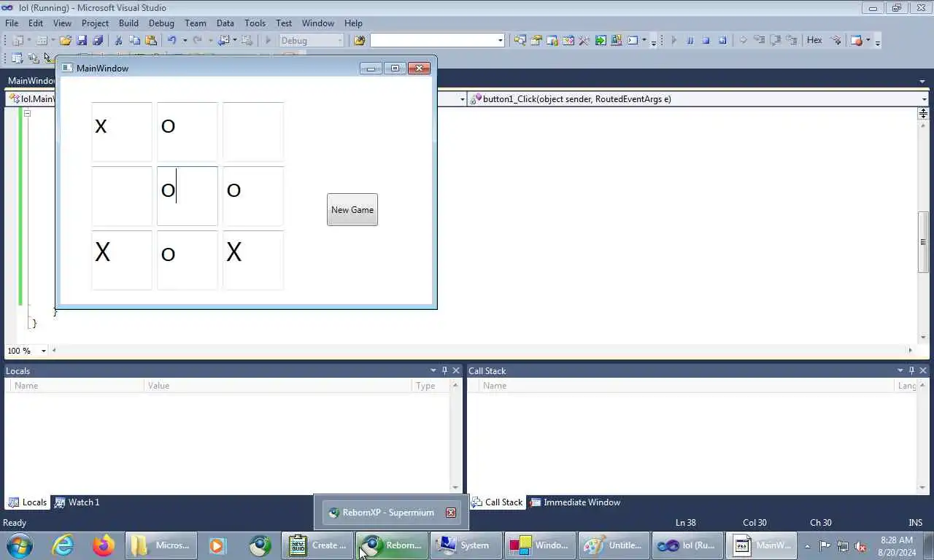Select the Locals tab

(x=27, y=502)
